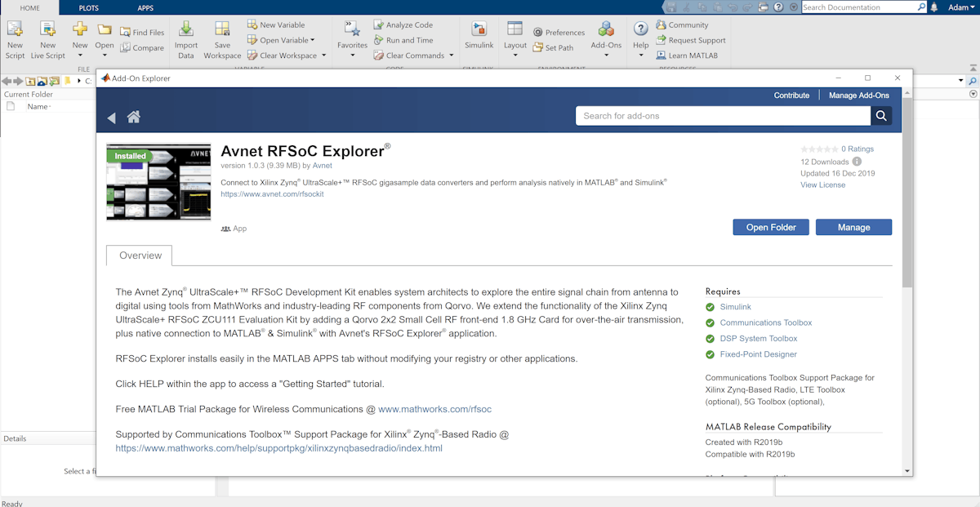
Task: Click the back arrow in Add-On Explorer
Action: [112, 118]
